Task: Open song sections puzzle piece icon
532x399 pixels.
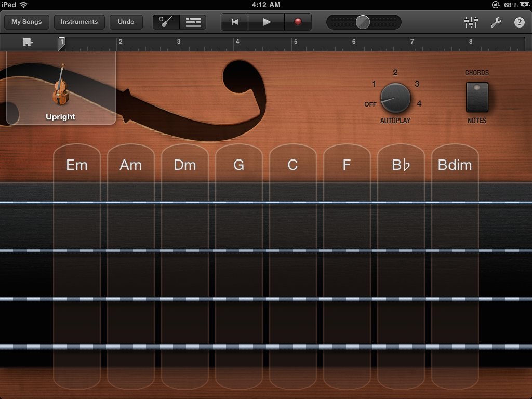Action: (27, 43)
